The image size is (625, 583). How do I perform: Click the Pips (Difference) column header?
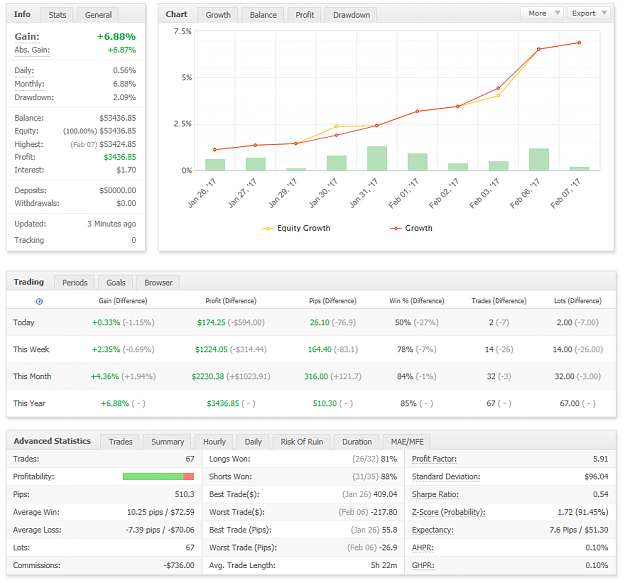333,301
